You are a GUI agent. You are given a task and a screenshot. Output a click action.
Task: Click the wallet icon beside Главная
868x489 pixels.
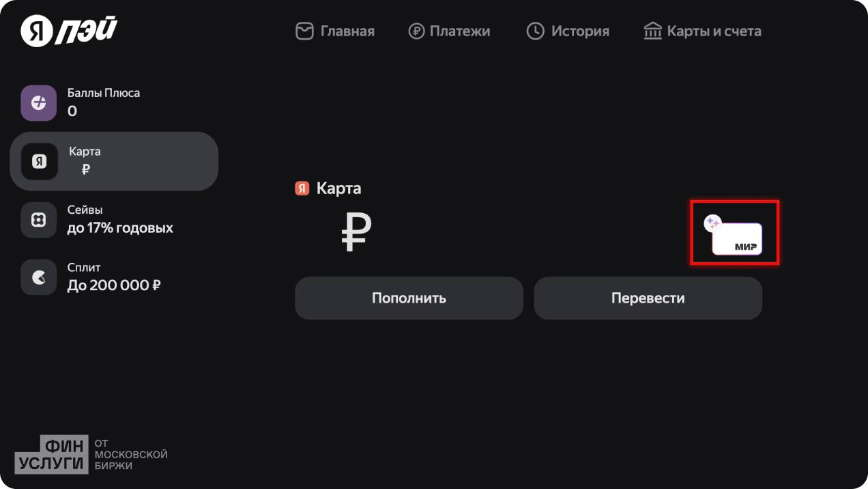(x=304, y=31)
